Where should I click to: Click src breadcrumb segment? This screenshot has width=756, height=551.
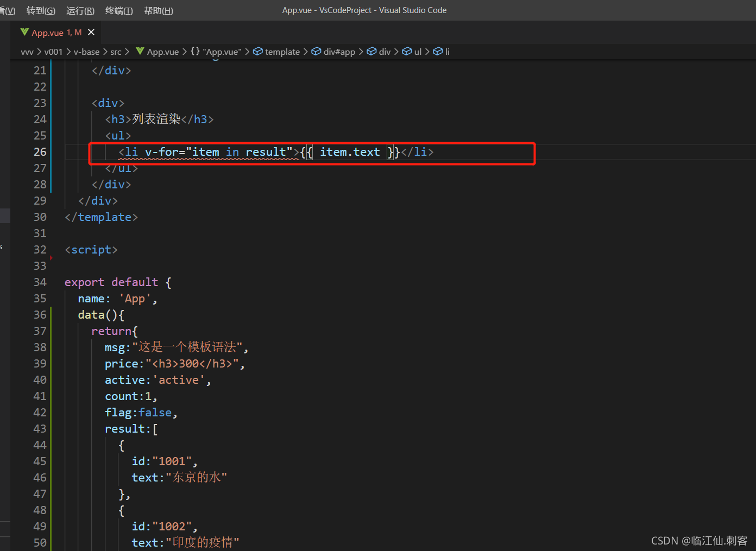[x=116, y=52]
